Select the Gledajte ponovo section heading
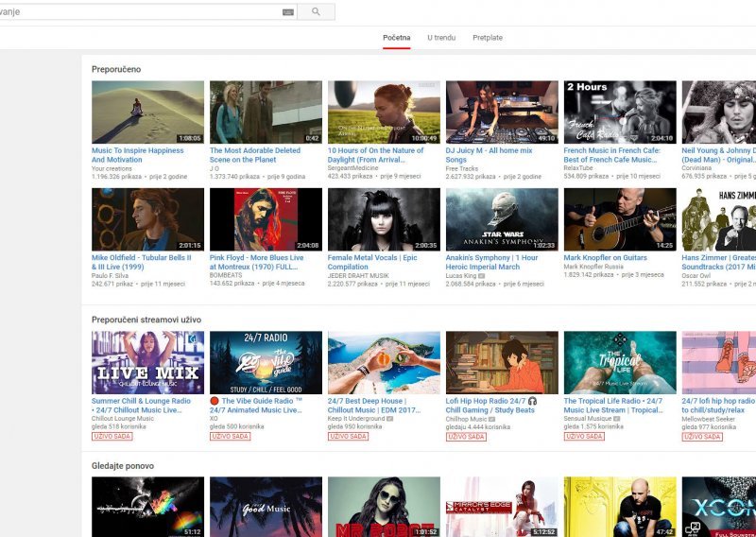This screenshot has width=756, height=537. pos(123,465)
